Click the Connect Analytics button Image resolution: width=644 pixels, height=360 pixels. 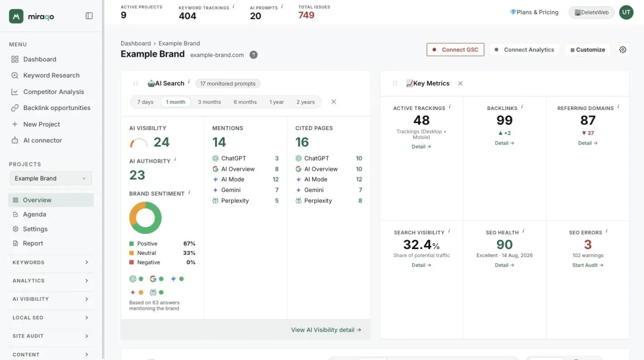pyautogui.click(x=524, y=50)
